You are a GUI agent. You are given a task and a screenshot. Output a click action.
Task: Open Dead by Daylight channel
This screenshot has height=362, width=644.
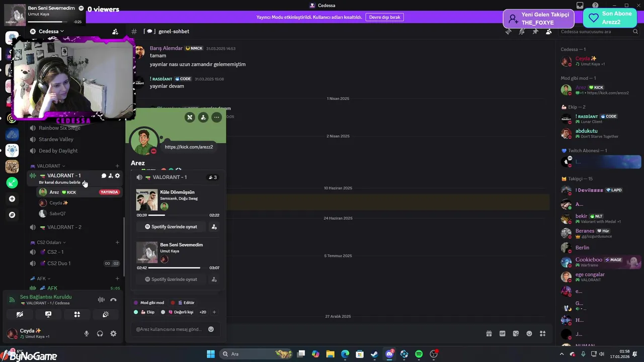pyautogui.click(x=74, y=151)
